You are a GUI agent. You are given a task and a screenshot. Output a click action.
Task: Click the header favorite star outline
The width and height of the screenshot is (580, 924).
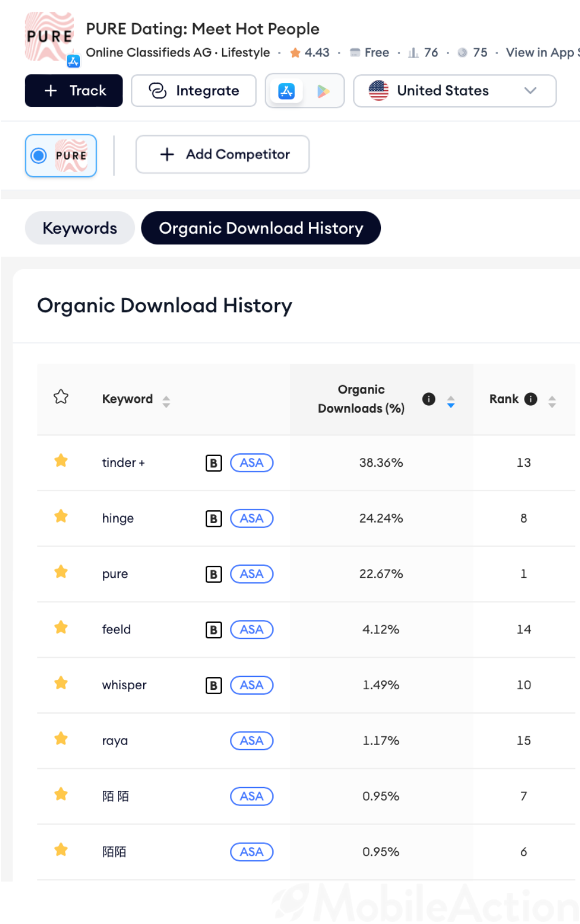[61, 397]
